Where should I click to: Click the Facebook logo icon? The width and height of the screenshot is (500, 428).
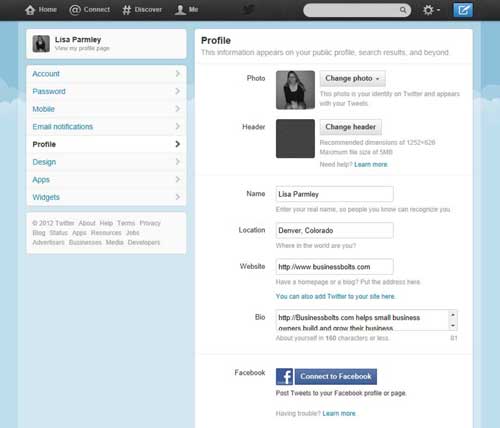pos(284,377)
